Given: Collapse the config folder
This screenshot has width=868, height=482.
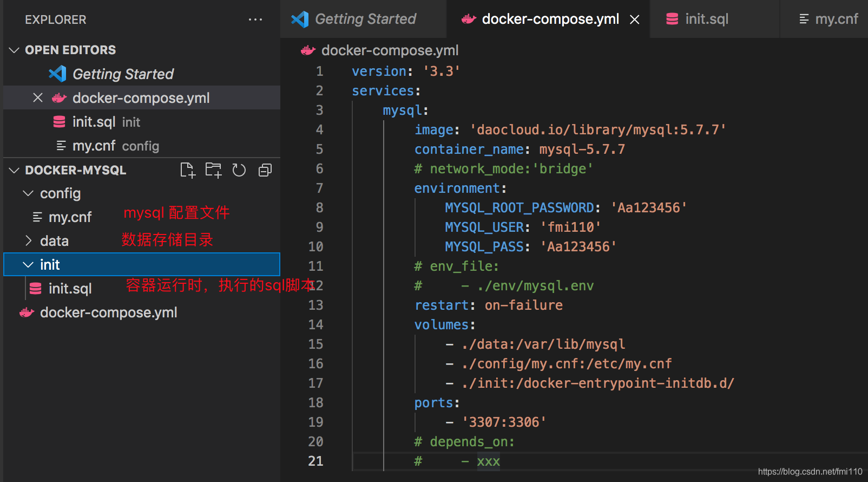Looking at the screenshot, I should [x=28, y=193].
